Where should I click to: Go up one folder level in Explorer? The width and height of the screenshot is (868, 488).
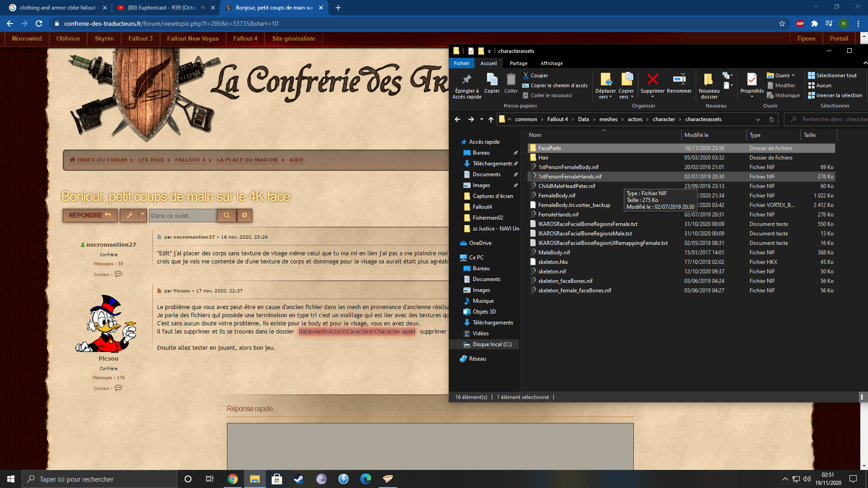pyautogui.click(x=491, y=119)
